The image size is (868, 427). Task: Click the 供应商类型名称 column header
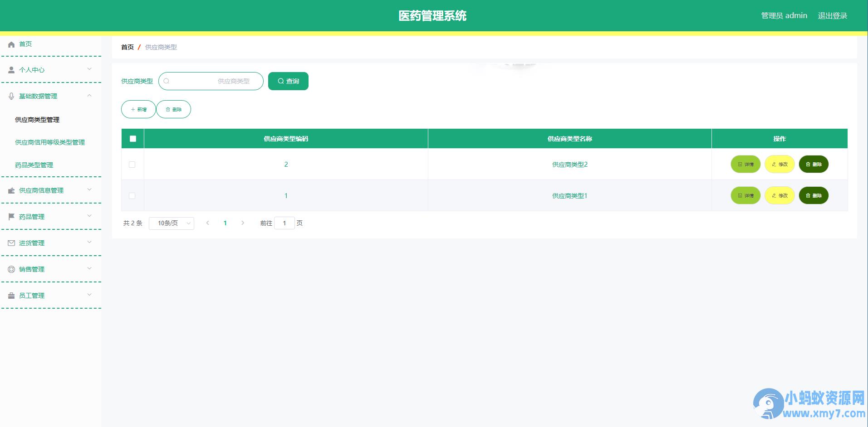[570, 139]
